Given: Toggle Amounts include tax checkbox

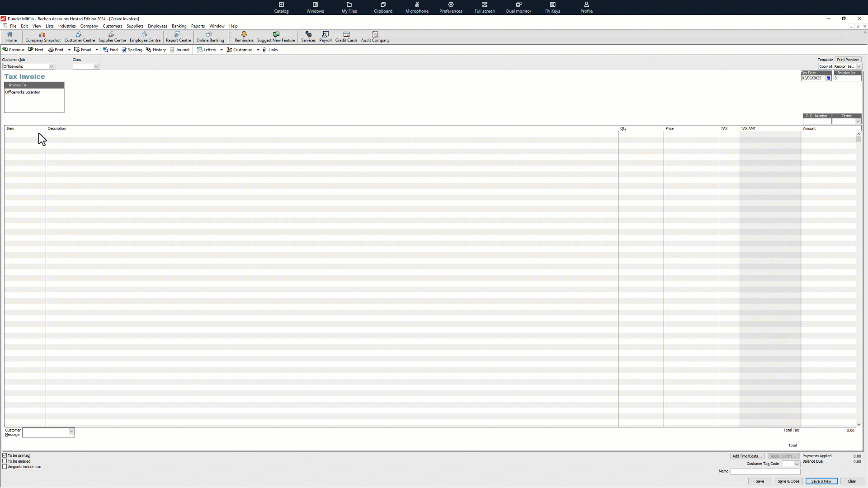Looking at the screenshot, I should [x=5, y=467].
